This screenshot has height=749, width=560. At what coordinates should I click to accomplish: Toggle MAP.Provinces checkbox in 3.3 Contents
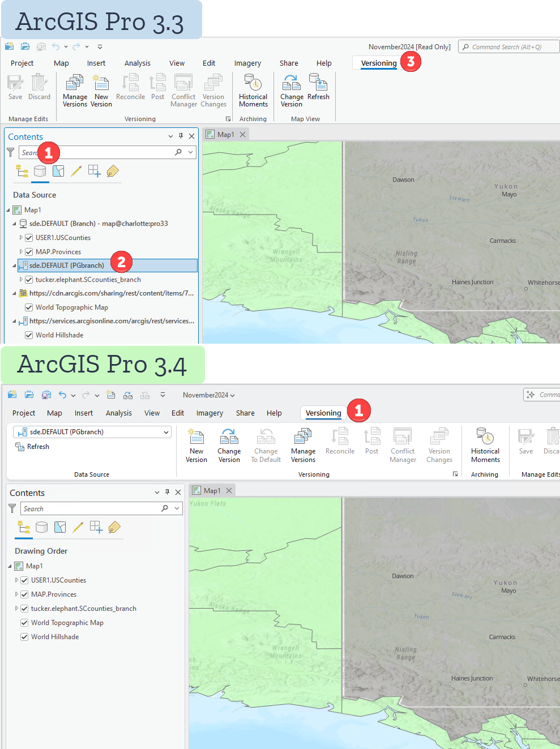29,252
